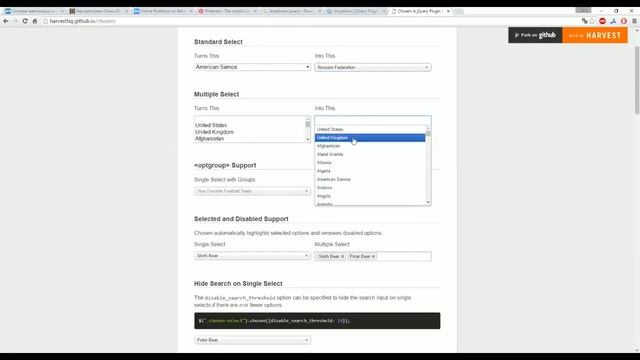Open the red ad-blocker extension icon
The width and height of the screenshot is (640, 360).
click(602, 21)
